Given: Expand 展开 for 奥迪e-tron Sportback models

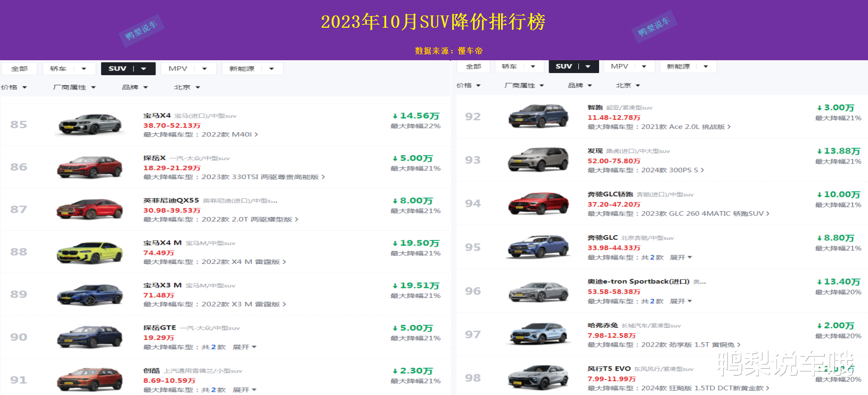Looking at the screenshot, I should (x=681, y=301).
